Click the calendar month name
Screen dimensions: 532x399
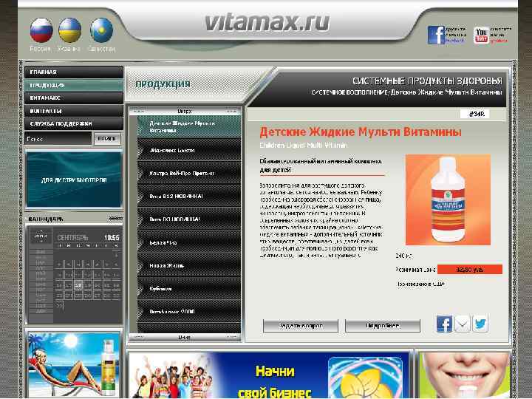point(72,237)
